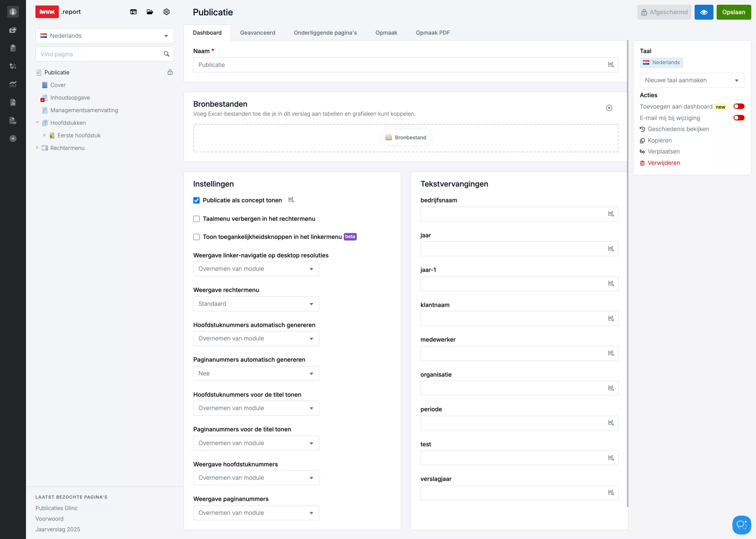Check Taalmenu verbergen in het rechtermenu
Screen dimensions: 756x539
(x=196, y=219)
